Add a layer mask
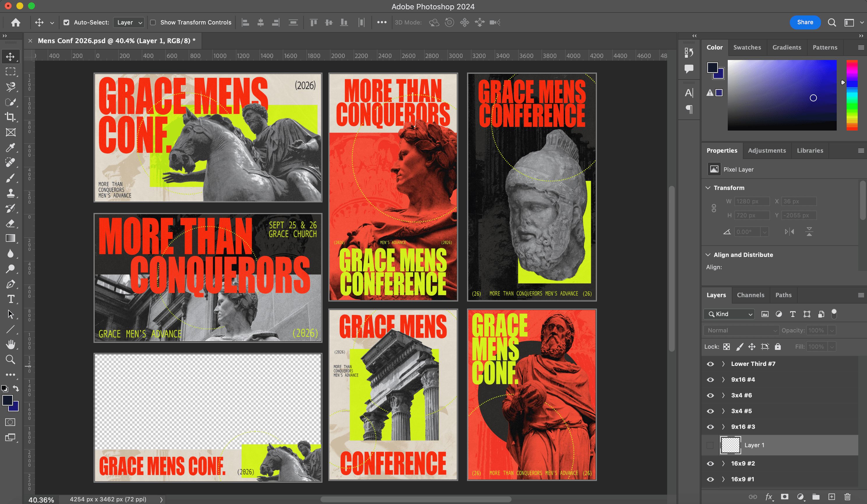The image size is (867, 504). point(785,497)
